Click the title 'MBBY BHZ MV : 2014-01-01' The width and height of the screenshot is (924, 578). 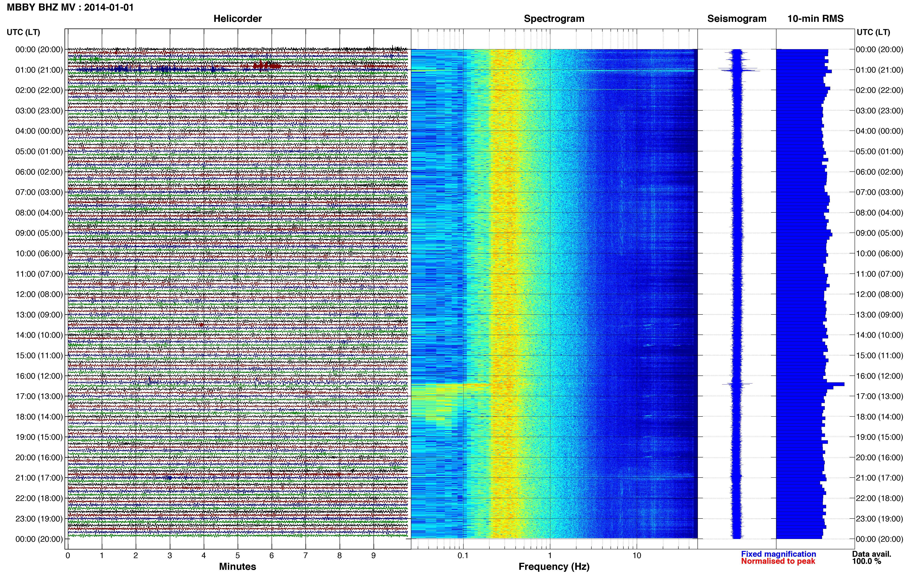point(70,7)
